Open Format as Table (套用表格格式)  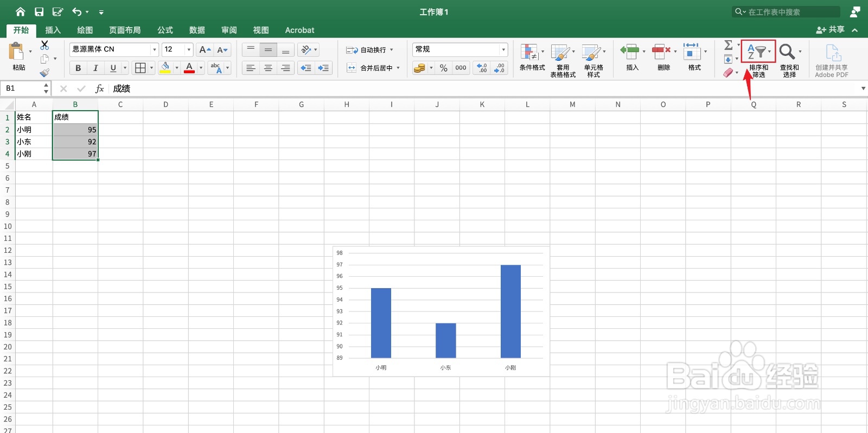click(x=563, y=61)
